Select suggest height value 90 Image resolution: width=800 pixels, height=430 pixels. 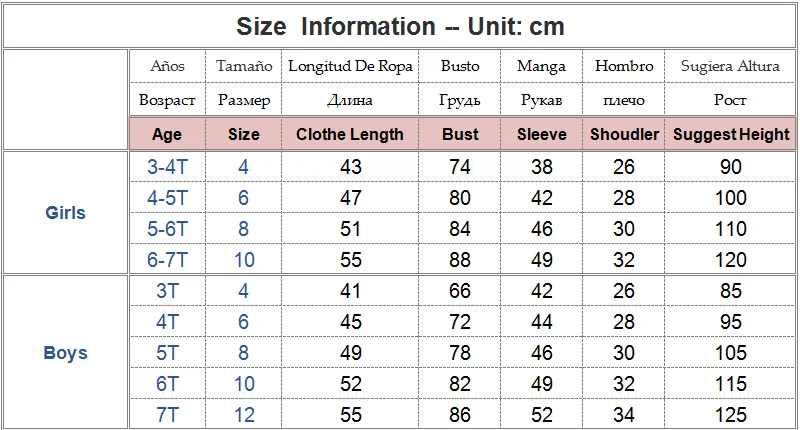pos(731,167)
